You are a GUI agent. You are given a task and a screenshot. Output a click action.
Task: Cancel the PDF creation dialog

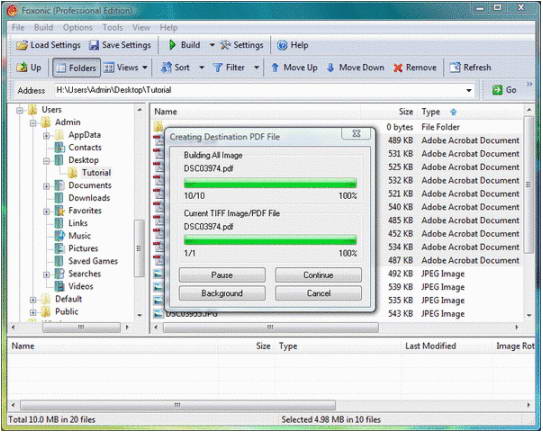pos(318,293)
